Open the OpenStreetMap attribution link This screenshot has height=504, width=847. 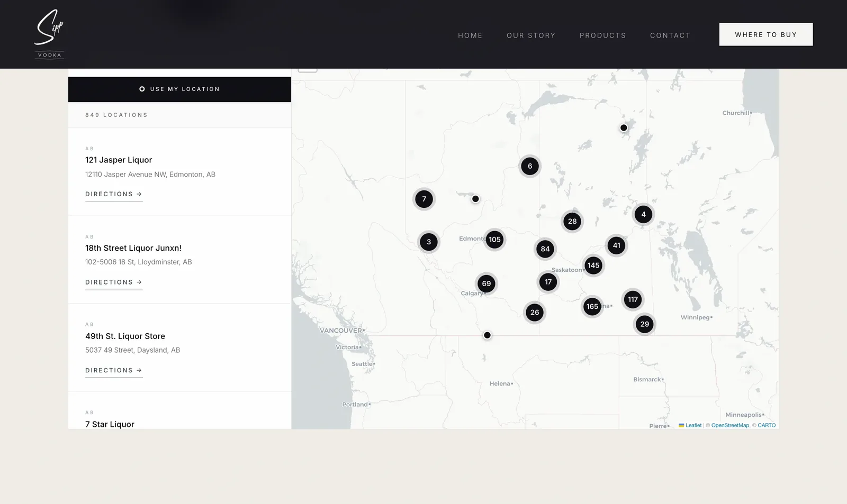730,425
